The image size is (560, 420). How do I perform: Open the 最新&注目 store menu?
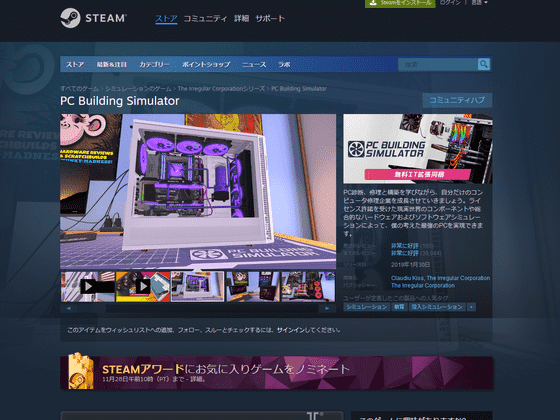click(x=111, y=65)
